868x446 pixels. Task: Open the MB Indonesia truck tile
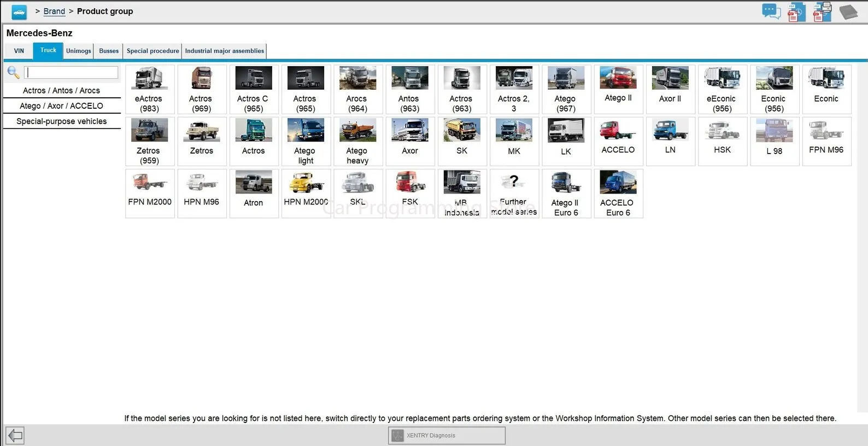coord(462,193)
